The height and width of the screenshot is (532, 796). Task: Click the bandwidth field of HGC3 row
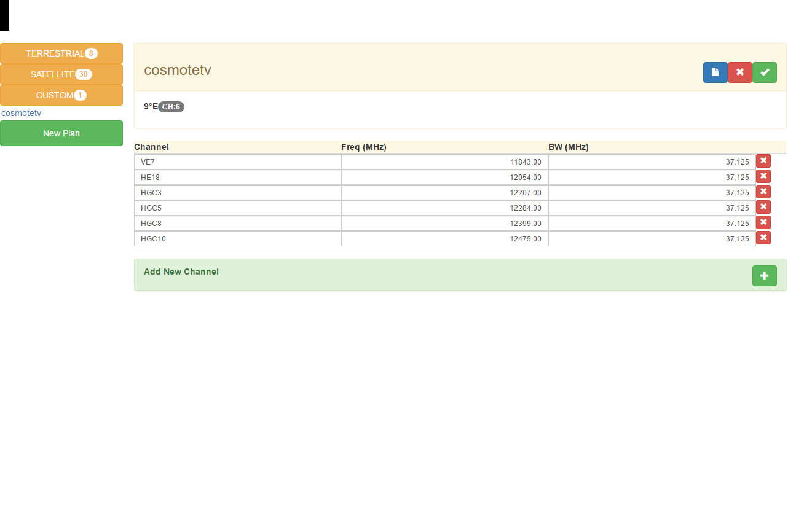652,193
